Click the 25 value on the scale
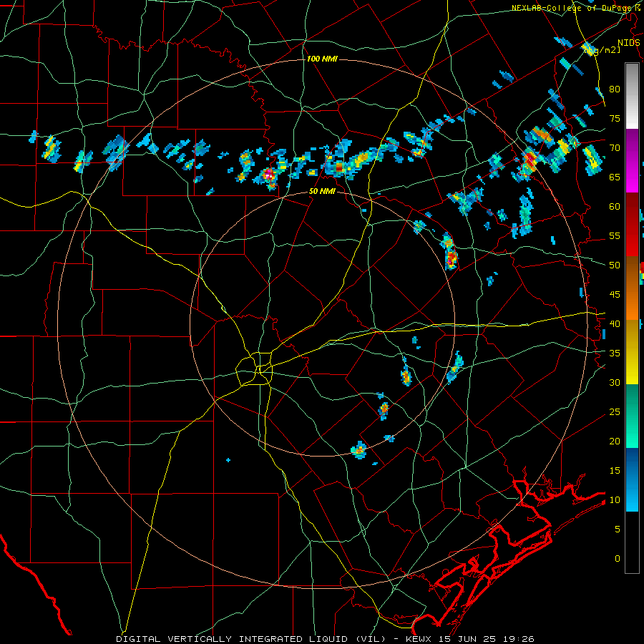Image resolution: width=644 pixels, height=644 pixels. [615, 411]
